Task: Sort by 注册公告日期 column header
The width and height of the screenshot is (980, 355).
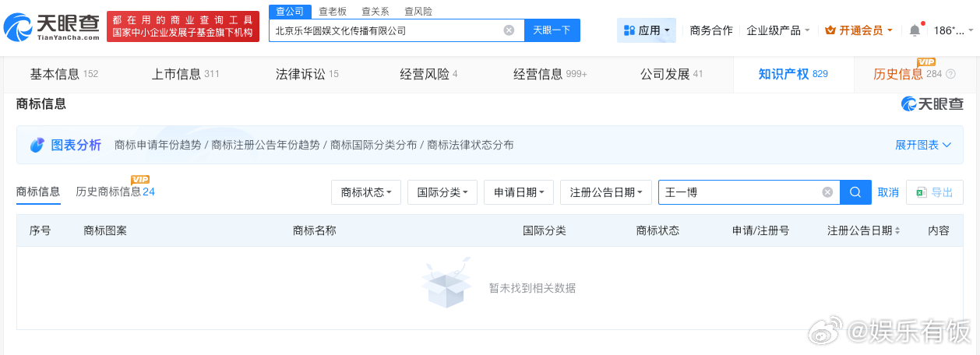Action: click(x=863, y=231)
